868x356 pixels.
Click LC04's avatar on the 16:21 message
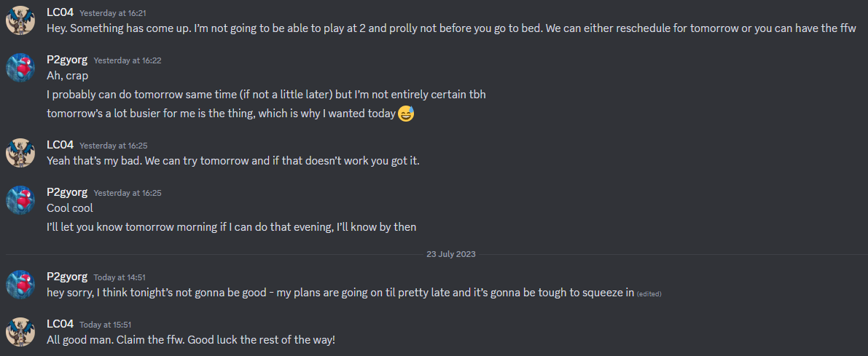click(20, 20)
